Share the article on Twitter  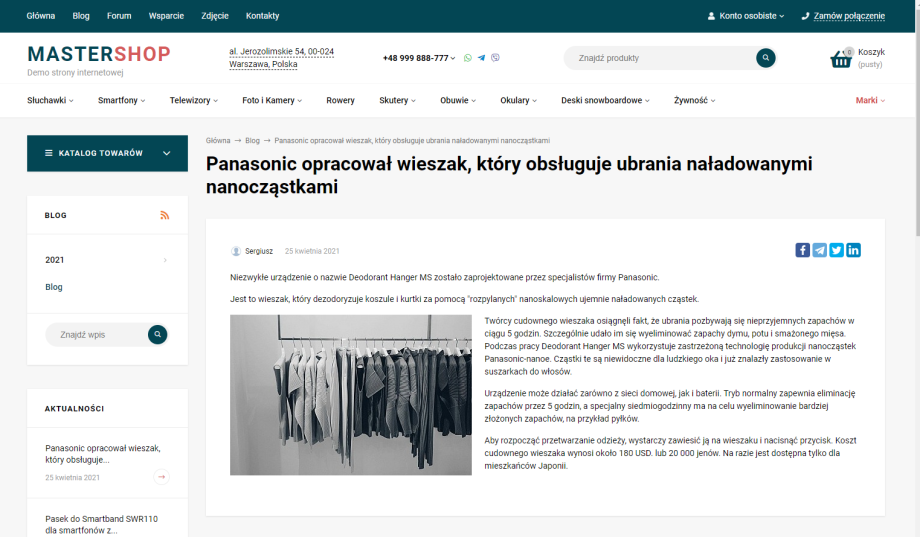pos(837,250)
